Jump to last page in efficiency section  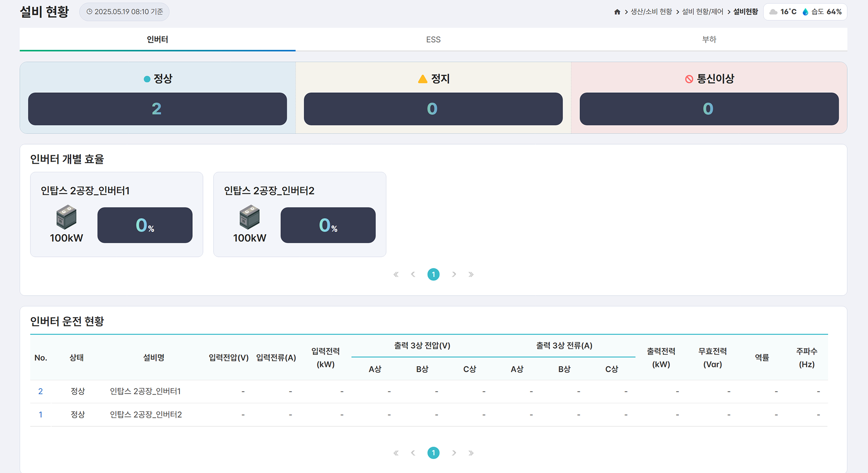[471, 274]
